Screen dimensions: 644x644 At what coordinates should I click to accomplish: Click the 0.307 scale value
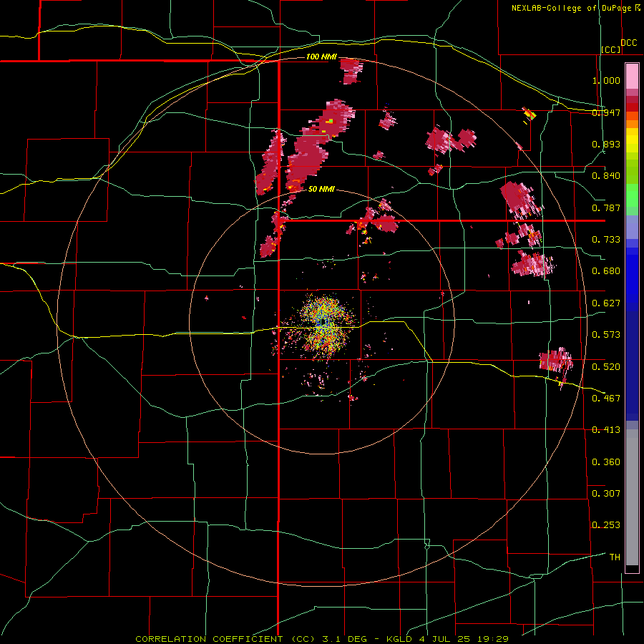pos(606,493)
